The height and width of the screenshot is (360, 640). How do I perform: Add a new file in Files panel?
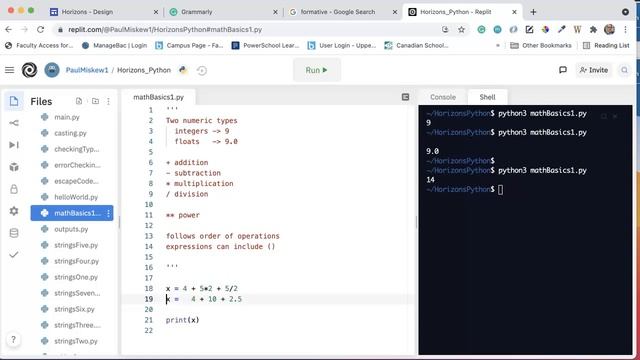click(x=79, y=101)
